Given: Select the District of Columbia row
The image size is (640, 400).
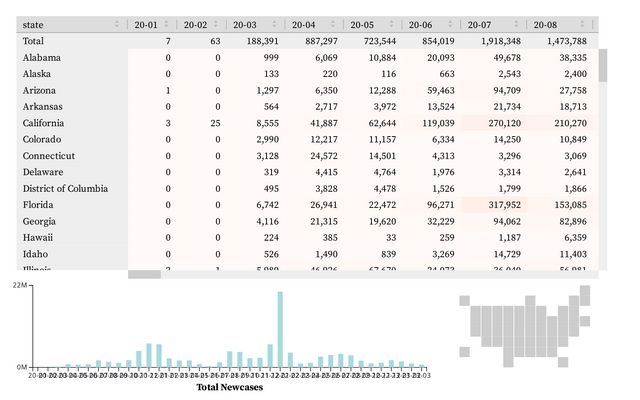Looking at the screenshot, I should (x=65, y=189).
